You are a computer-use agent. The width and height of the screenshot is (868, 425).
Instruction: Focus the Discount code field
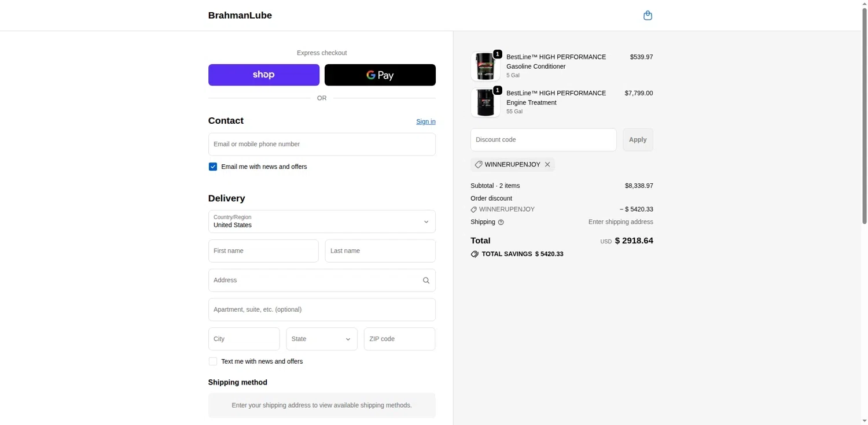point(543,140)
